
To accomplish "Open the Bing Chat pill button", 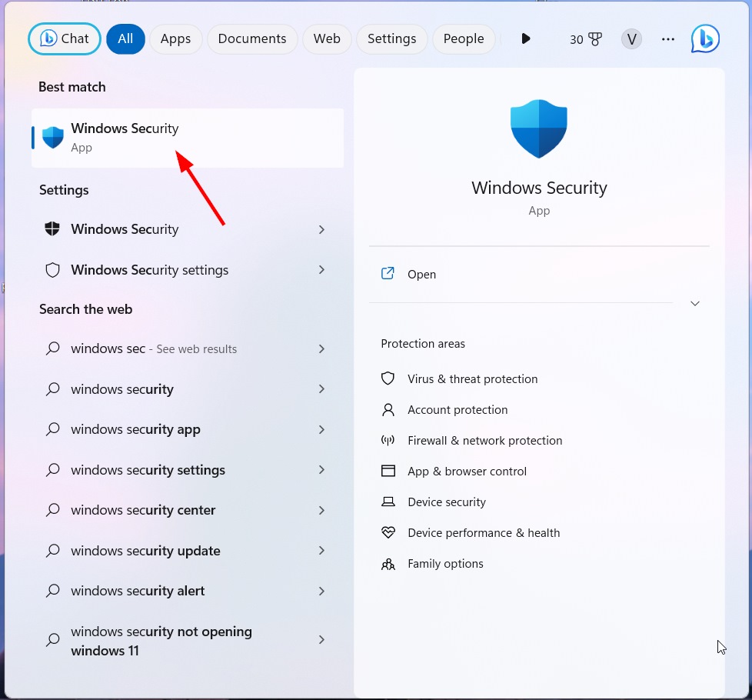I will coord(65,39).
